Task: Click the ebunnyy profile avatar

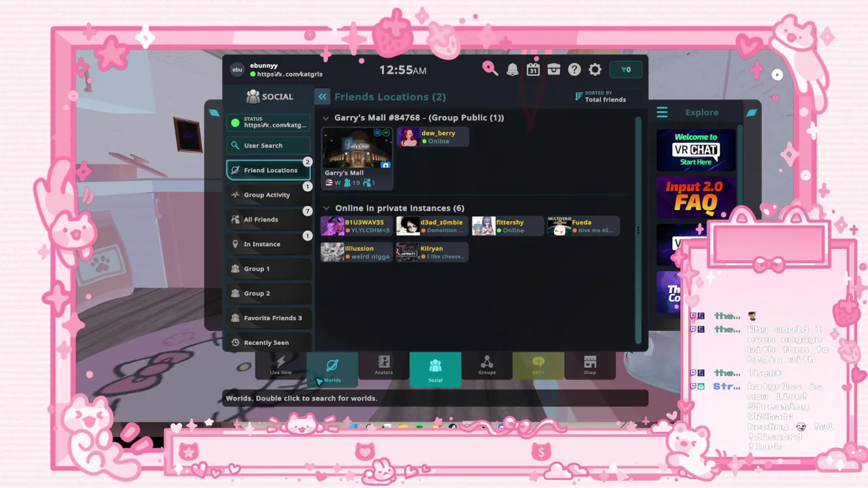Action: coord(237,69)
